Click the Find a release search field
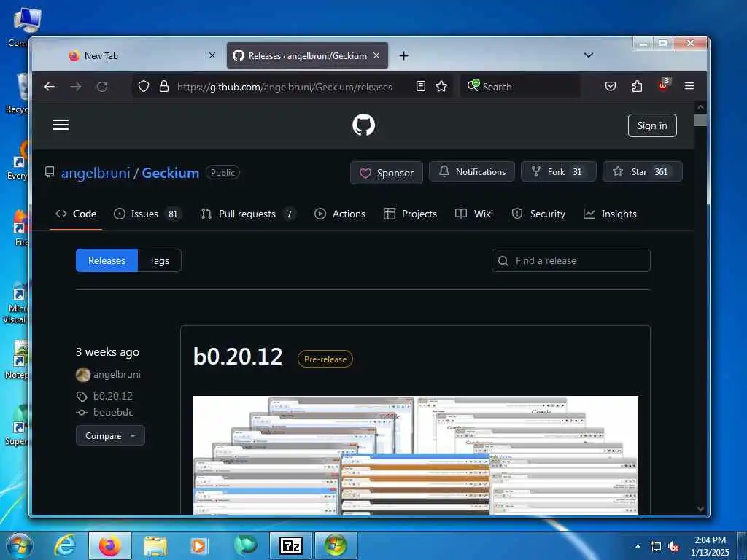The image size is (747, 560). click(x=570, y=260)
